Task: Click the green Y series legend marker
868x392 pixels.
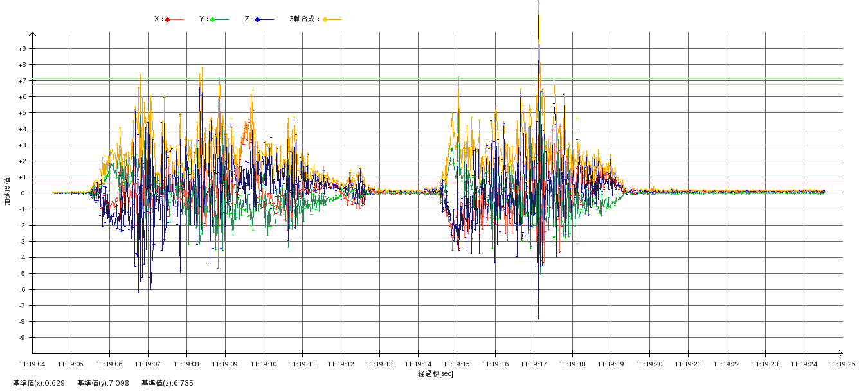Action: coord(213,19)
